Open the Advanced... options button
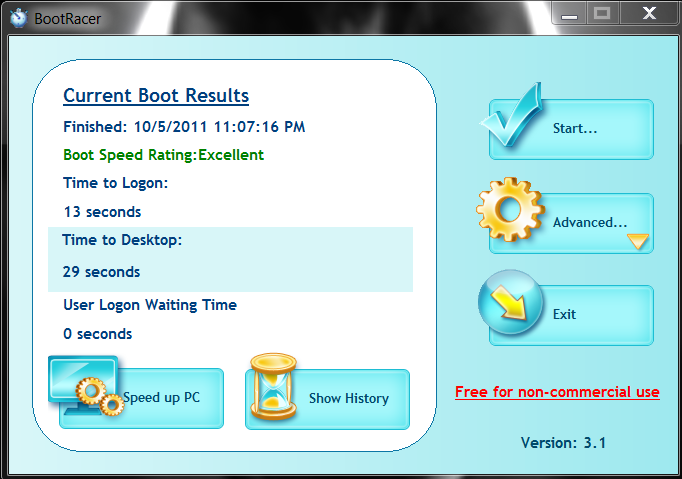This screenshot has width=682, height=479. (x=571, y=223)
